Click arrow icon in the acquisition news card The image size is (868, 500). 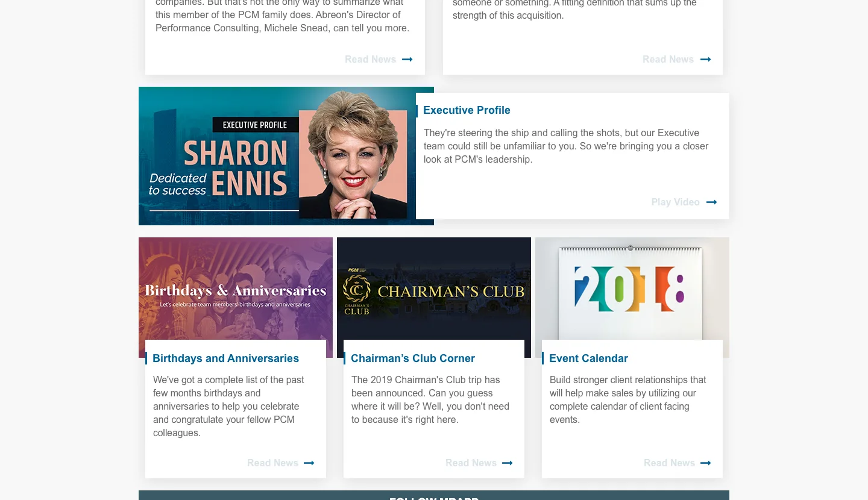pyautogui.click(x=706, y=60)
